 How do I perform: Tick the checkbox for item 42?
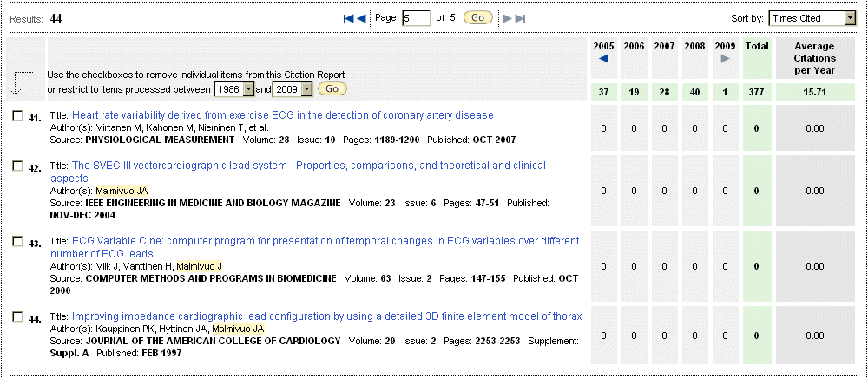(x=18, y=166)
